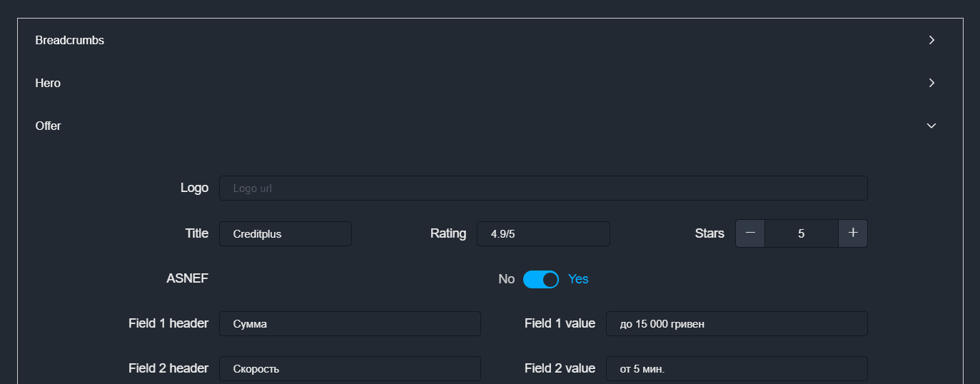Click the Logo url input field
This screenshot has height=384, width=980.
coord(543,188)
